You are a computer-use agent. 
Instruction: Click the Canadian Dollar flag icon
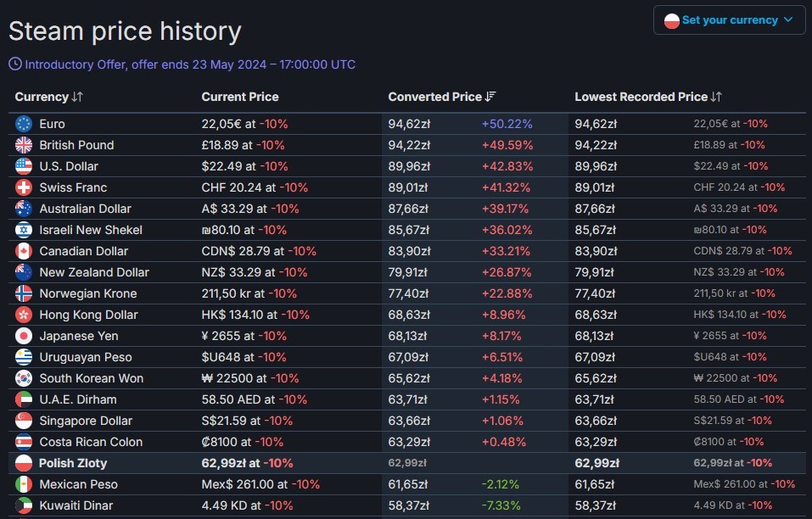(x=23, y=251)
